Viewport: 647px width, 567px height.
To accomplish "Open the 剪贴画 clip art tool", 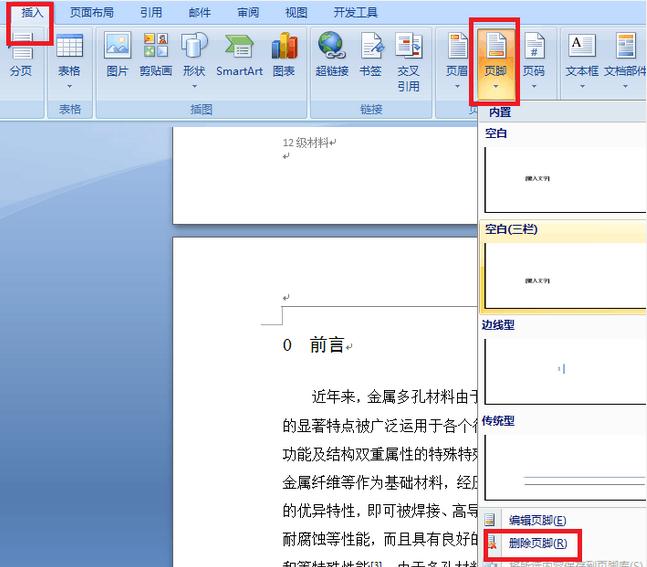I will coord(156,54).
